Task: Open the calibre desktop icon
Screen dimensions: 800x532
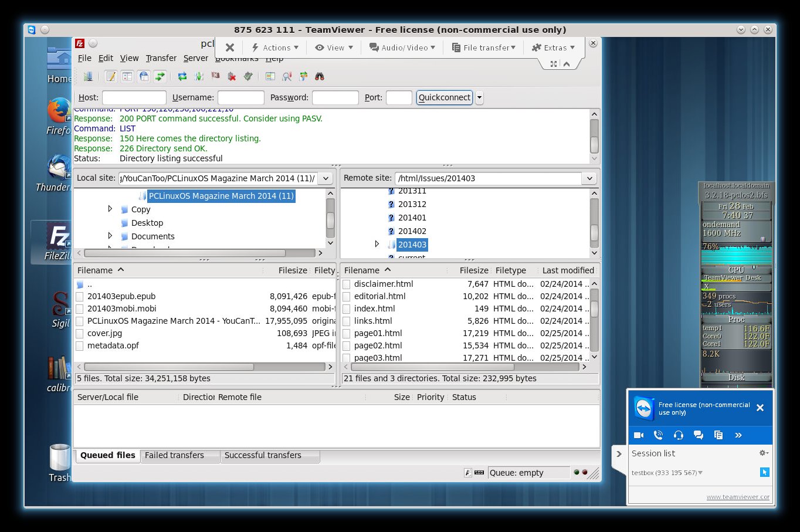Action: [x=59, y=374]
